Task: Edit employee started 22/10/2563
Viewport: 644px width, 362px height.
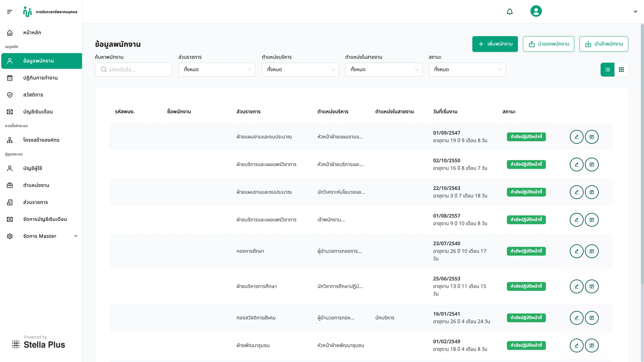Action: click(x=577, y=192)
